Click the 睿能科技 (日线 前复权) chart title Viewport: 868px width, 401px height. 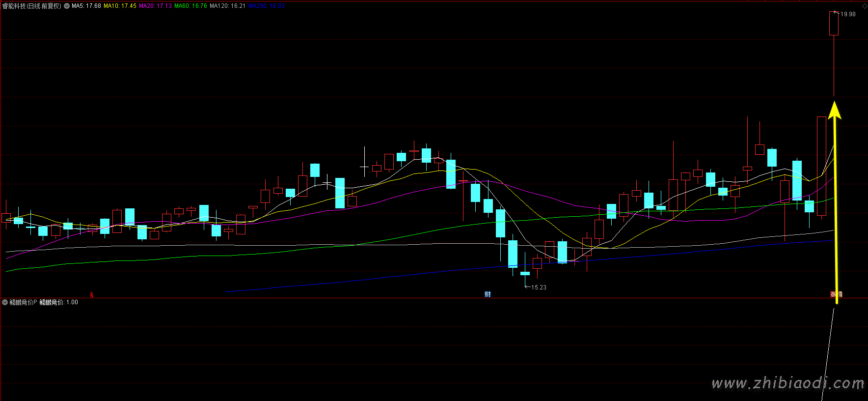point(32,6)
